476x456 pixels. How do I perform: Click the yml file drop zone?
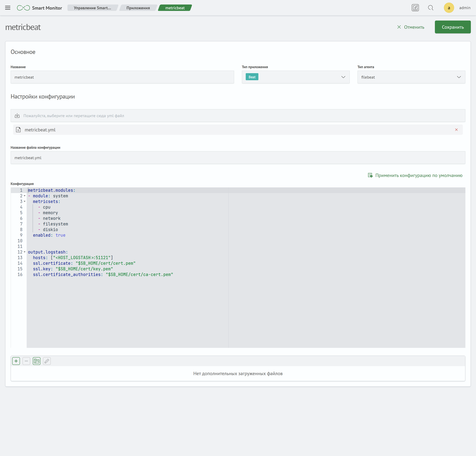(238, 116)
